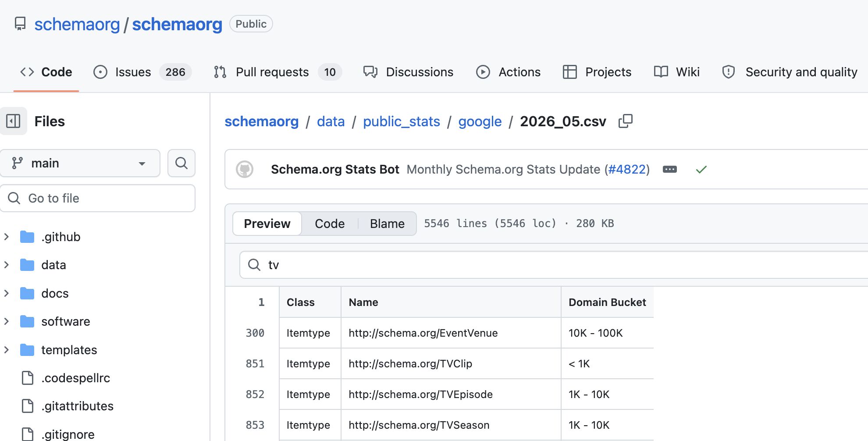
Task: Switch to the Code repository tab
Action: tap(46, 72)
